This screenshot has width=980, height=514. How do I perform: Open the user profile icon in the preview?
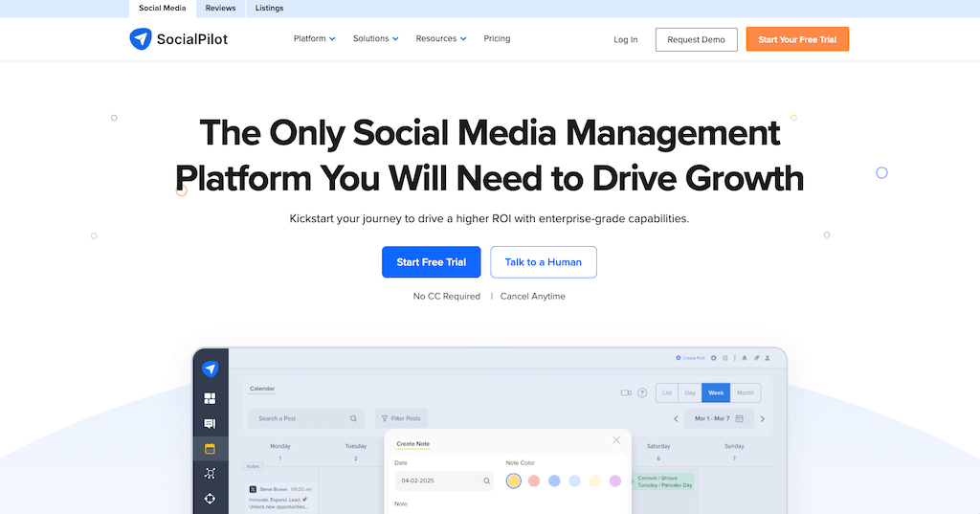(768, 358)
